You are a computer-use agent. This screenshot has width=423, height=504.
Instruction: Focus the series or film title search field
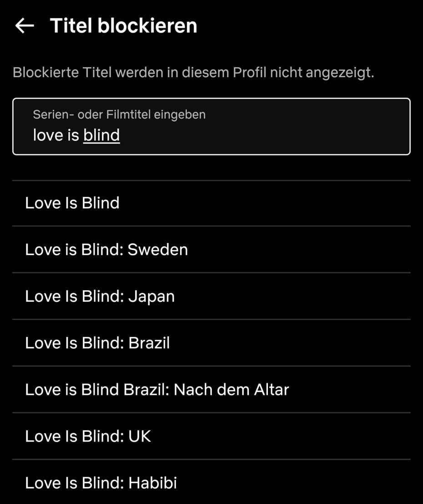point(211,126)
